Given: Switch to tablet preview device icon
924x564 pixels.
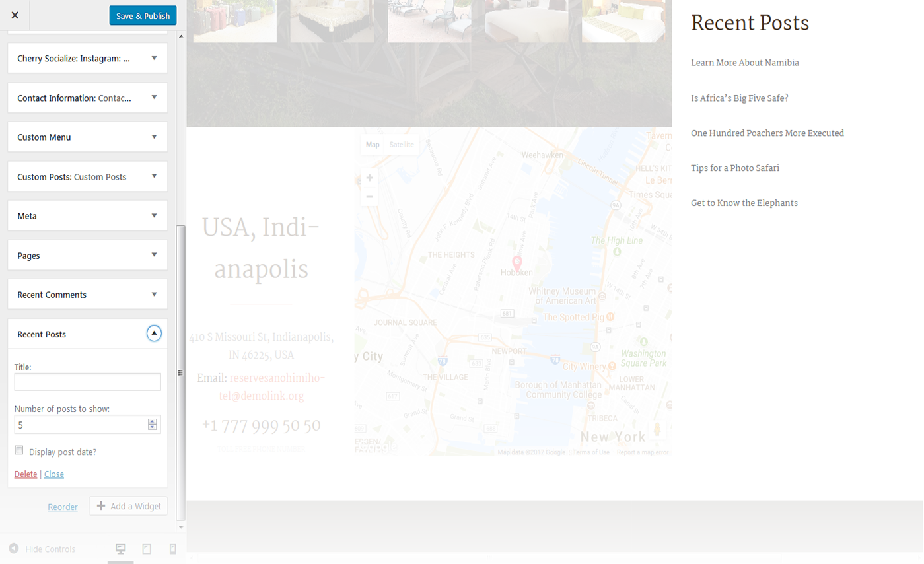Looking at the screenshot, I should point(147,549).
